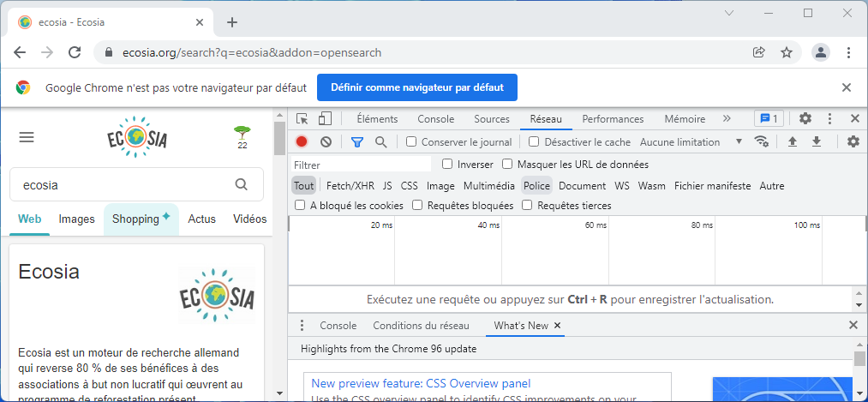
Task: Select Images tab on Ecosia results
Action: point(77,219)
